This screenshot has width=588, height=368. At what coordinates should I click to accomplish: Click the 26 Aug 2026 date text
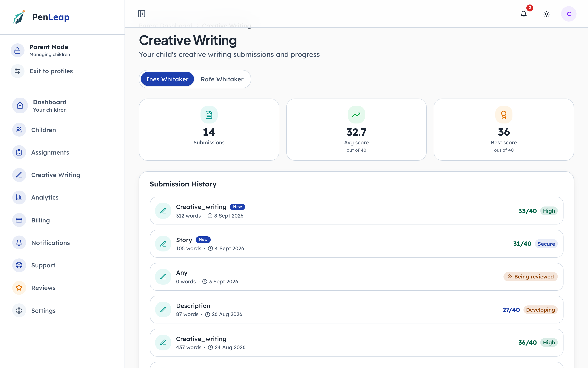[227, 314]
